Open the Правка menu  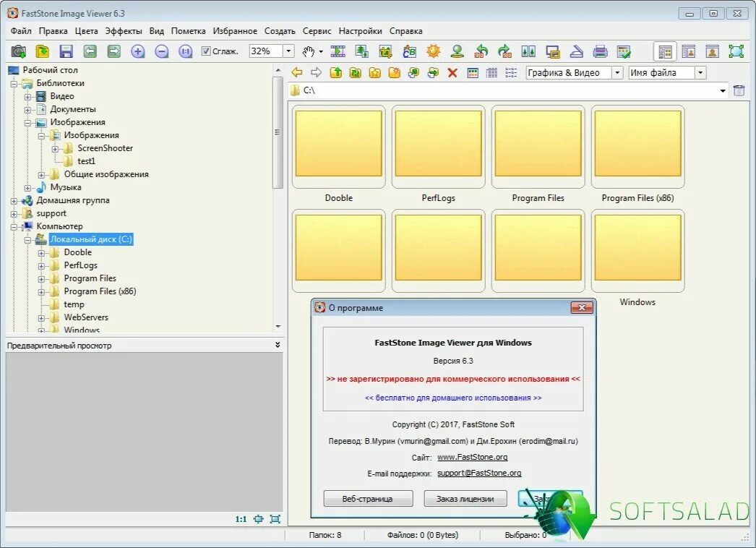click(53, 31)
